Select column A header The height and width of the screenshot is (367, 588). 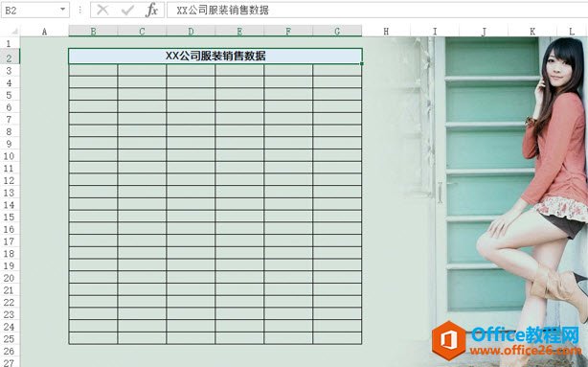click(x=44, y=32)
